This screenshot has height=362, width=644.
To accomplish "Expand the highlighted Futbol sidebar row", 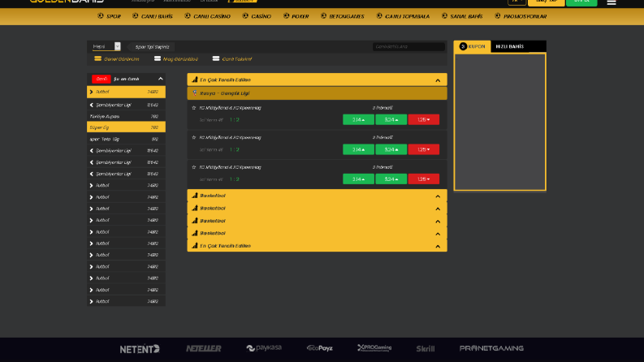I will pyautogui.click(x=126, y=92).
